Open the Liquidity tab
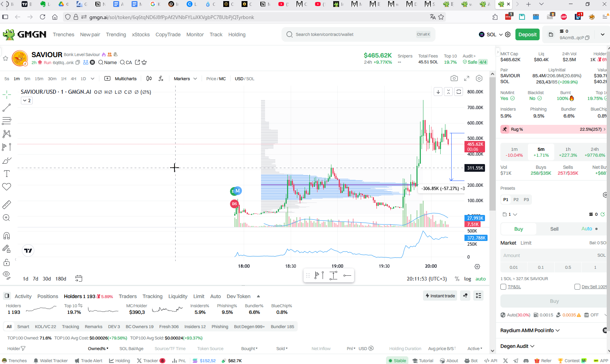 178,296
